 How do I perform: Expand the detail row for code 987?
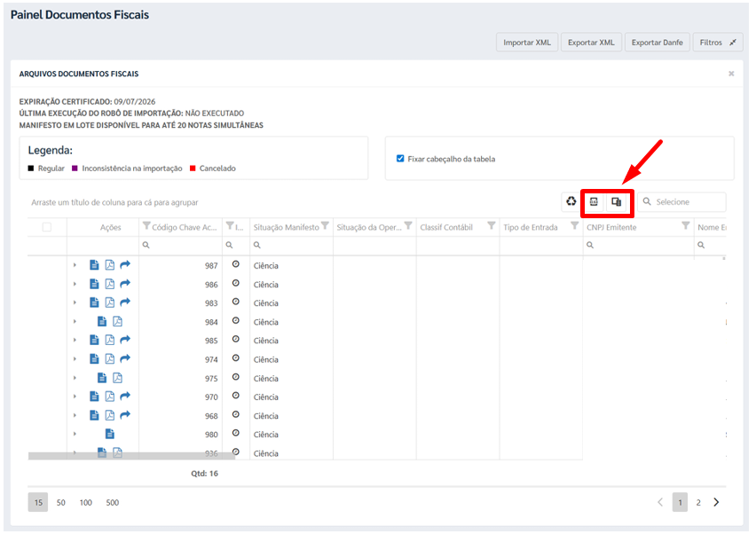(x=75, y=265)
